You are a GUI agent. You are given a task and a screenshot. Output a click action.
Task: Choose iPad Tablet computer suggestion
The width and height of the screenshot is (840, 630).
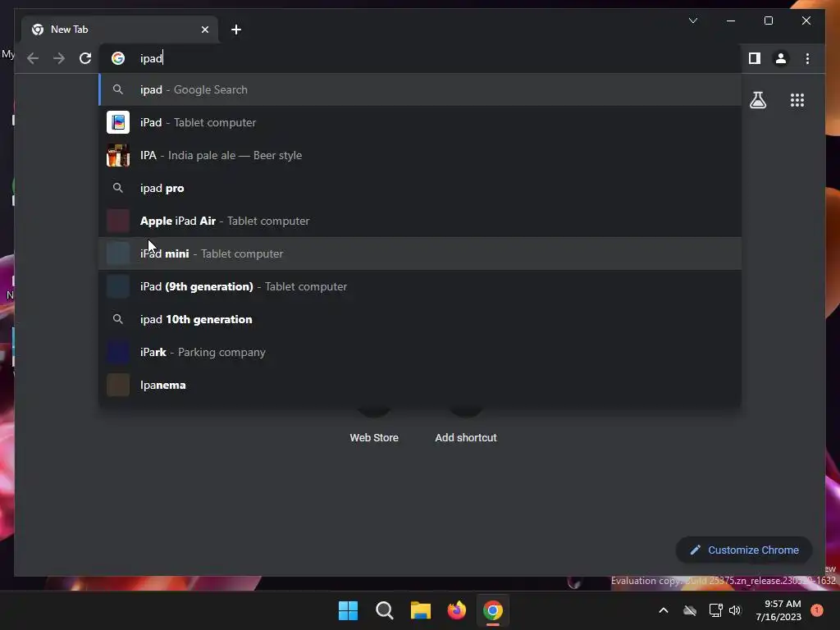pyautogui.click(x=420, y=122)
